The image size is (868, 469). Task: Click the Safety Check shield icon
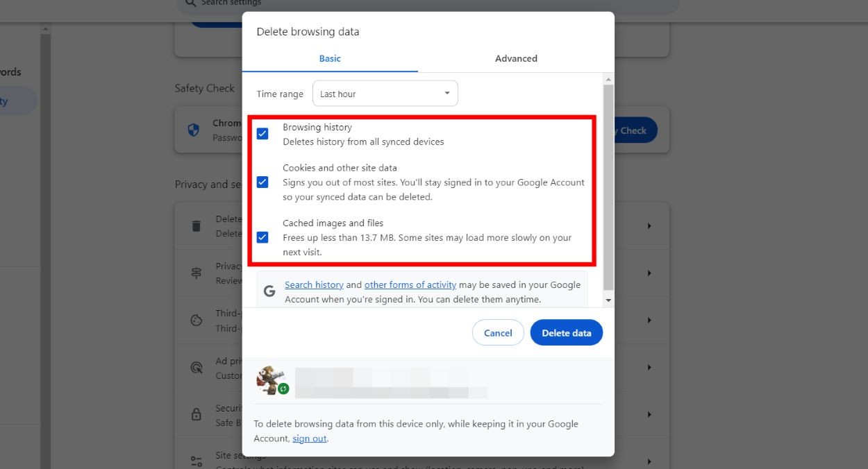[194, 130]
